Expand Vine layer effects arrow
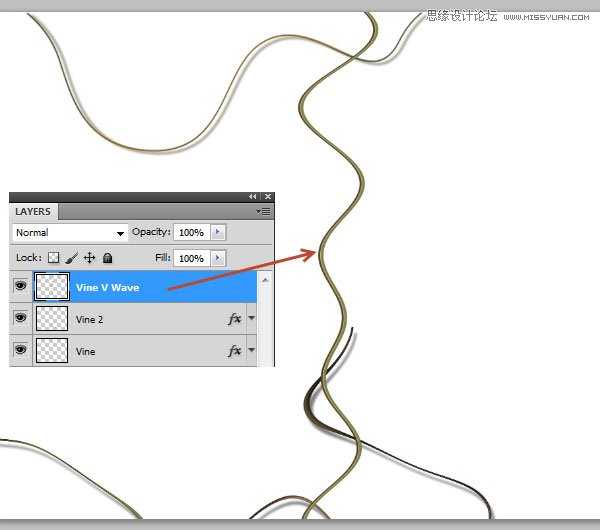This screenshot has height=530, width=600. point(251,349)
